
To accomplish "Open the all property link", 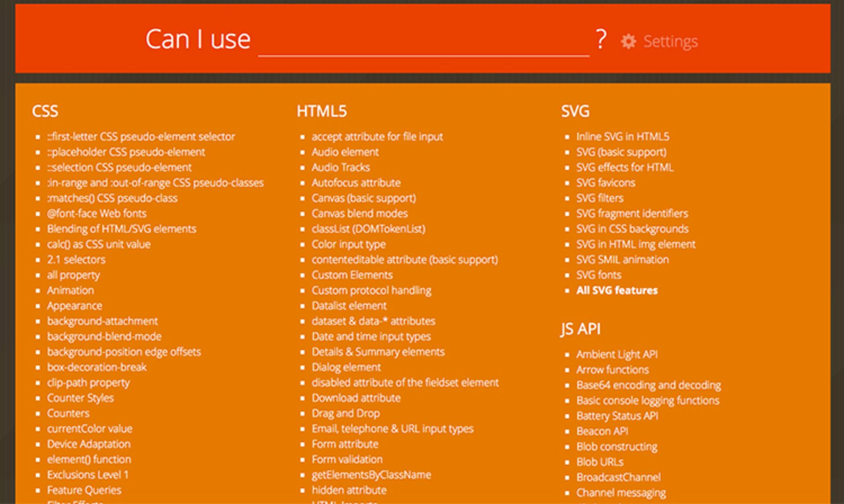I will [73, 275].
